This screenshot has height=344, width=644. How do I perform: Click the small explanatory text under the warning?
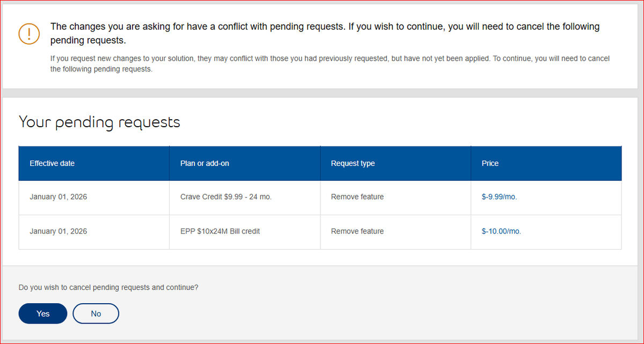pos(330,64)
